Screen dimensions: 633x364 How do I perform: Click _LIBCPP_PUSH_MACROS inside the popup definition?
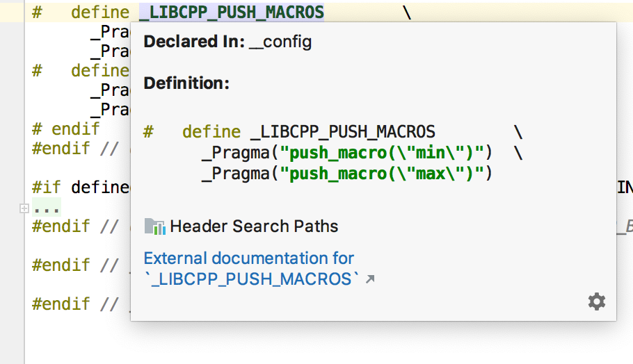[x=342, y=132]
